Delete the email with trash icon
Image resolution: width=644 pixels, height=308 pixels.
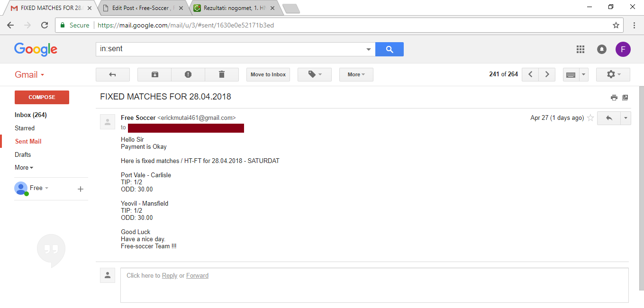222,74
